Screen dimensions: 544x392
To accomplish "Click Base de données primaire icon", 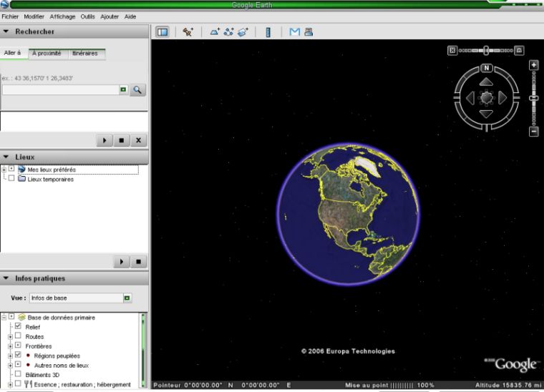I will point(22,317).
